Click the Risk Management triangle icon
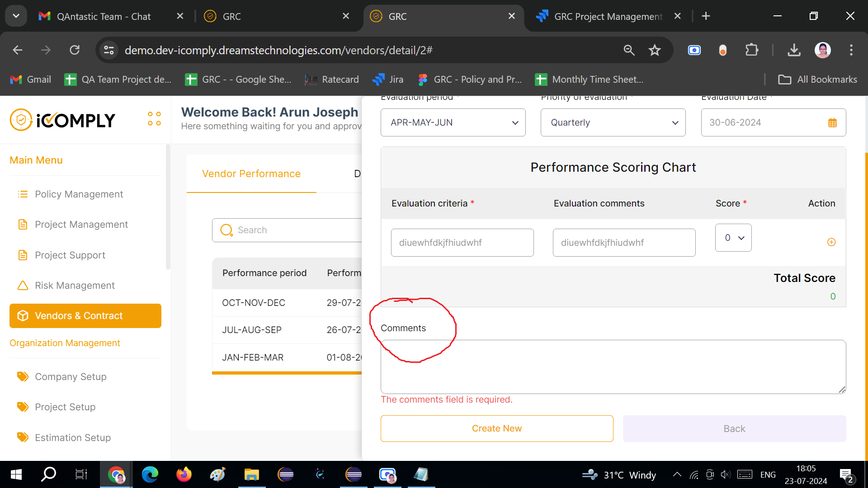This screenshot has height=488, width=868. [x=23, y=286]
